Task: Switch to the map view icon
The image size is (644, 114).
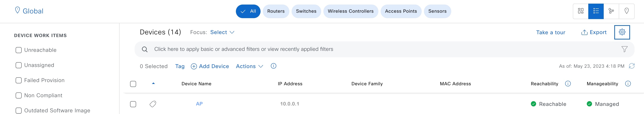Action: pyautogui.click(x=626, y=11)
